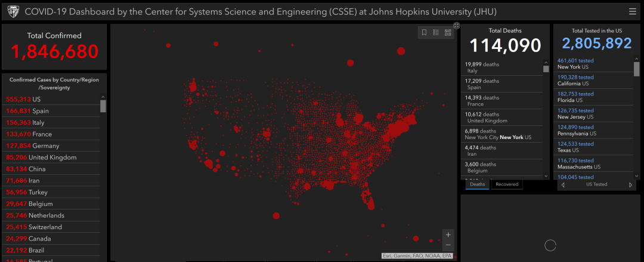Select 10,612 deaths United Kingdom entry

(x=502, y=117)
